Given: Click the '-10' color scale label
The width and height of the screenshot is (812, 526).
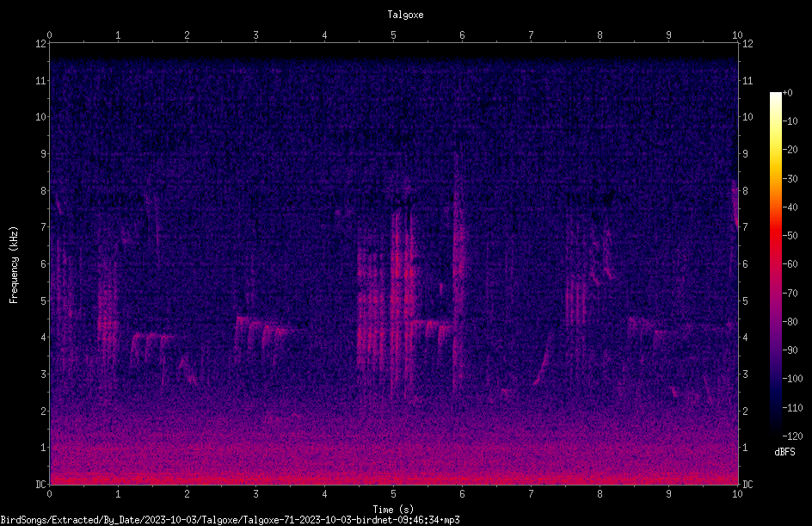Looking at the screenshot, I should coord(790,121).
